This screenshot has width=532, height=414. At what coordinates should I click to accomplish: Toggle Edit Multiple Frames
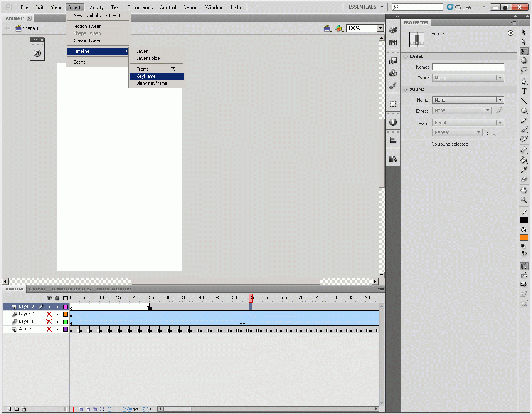[x=95, y=409]
